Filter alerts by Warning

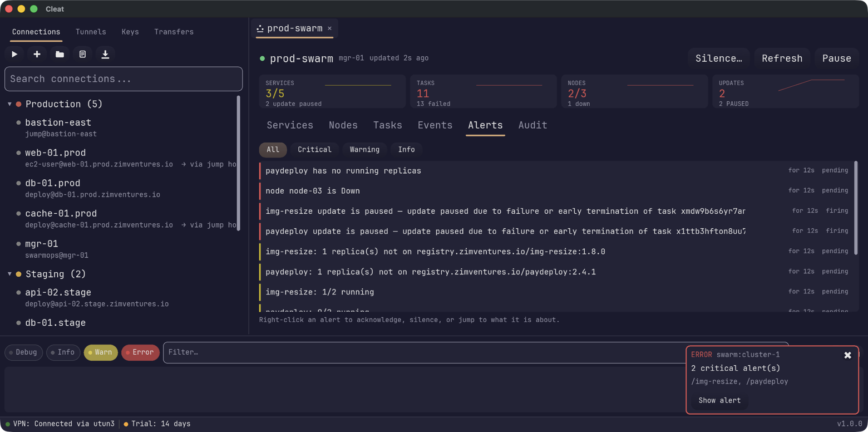(364, 150)
